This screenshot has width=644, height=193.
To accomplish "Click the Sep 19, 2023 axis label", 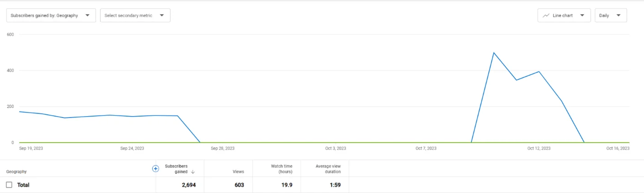I will [31, 148].
